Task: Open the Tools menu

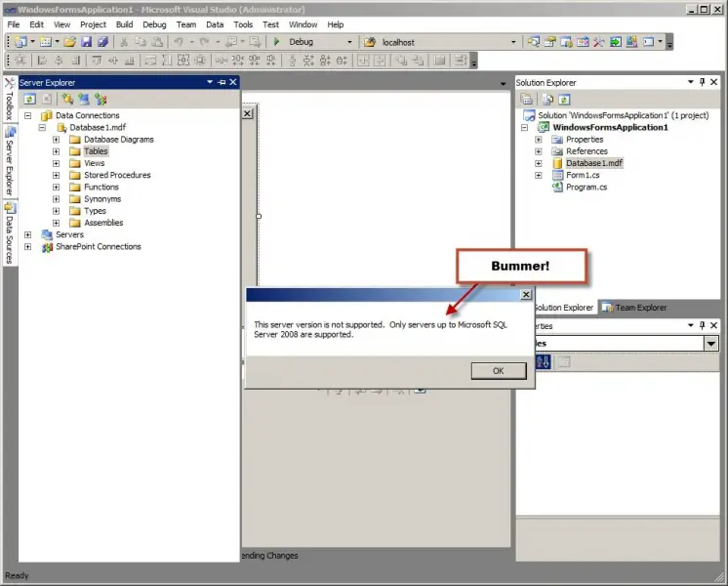Action: 243,24
